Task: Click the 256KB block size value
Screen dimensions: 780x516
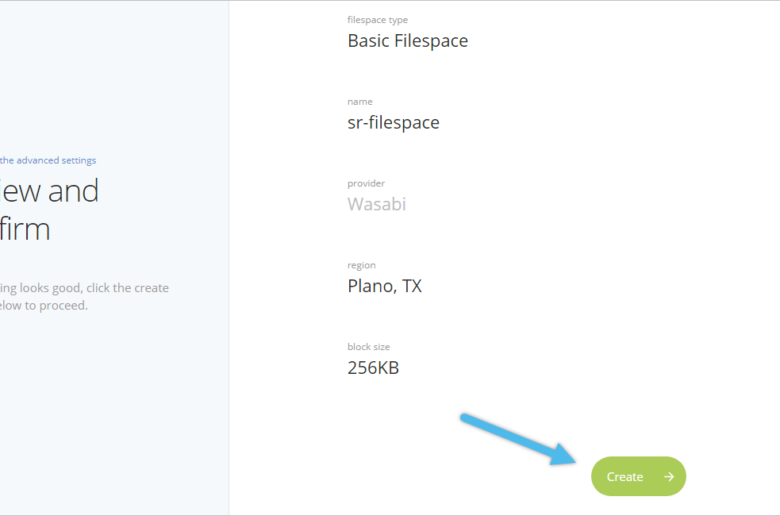Action: tap(373, 368)
